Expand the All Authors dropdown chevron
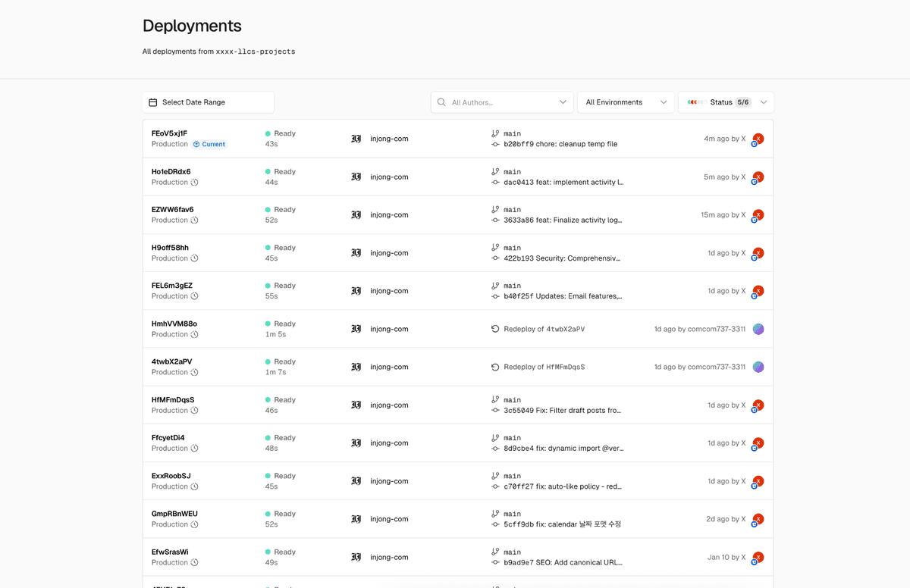 [563, 102]
